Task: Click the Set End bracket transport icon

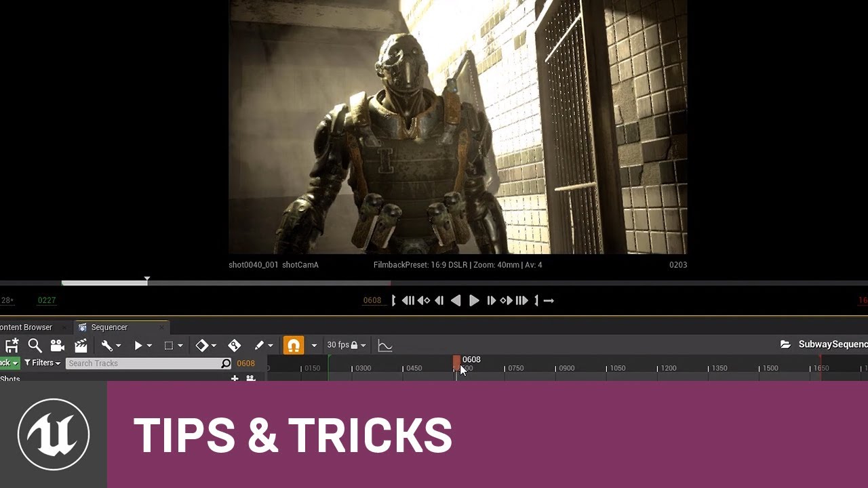Action: click(x=536, y=300)
